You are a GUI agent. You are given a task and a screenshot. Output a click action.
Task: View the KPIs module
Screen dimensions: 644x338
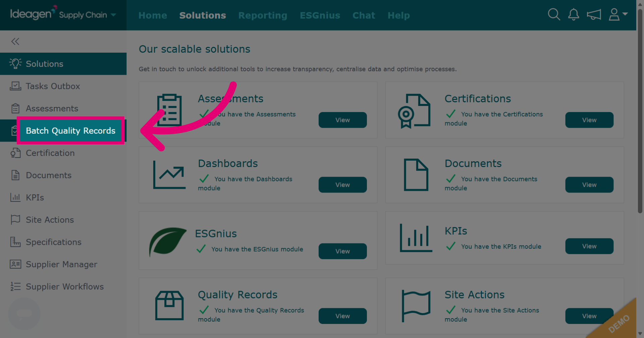point(589,246)
